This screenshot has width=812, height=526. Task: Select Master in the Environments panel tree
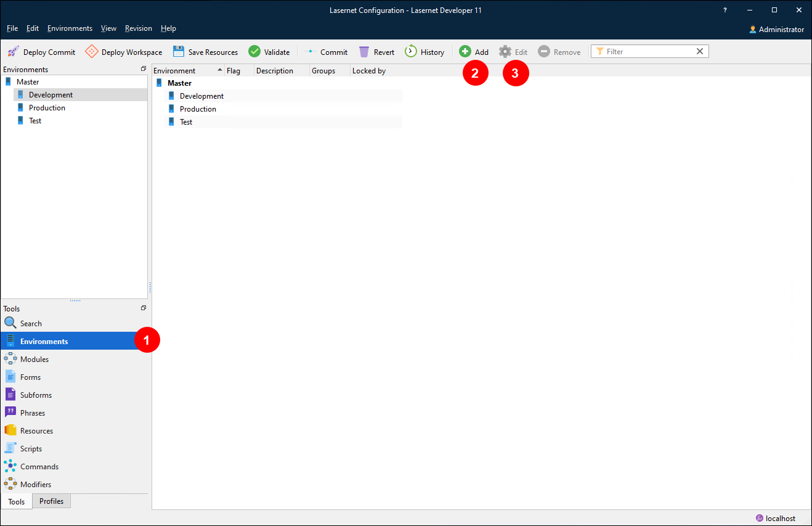28,82
